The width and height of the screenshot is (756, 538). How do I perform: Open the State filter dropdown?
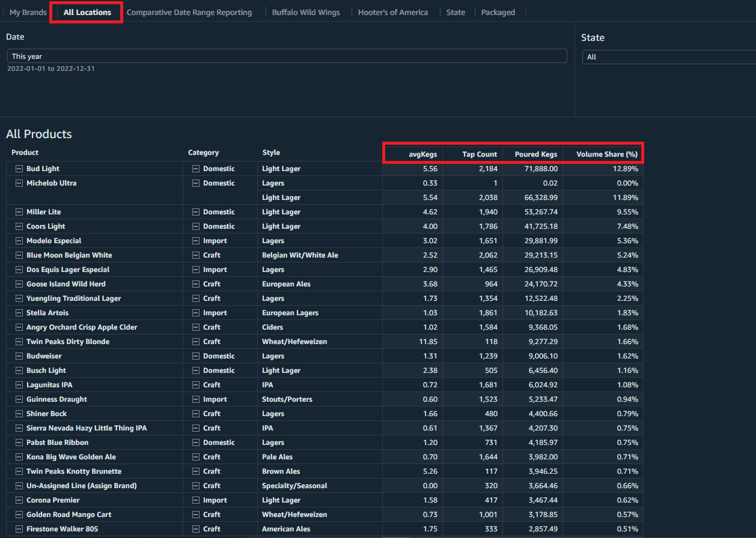[x=667, y=57]
